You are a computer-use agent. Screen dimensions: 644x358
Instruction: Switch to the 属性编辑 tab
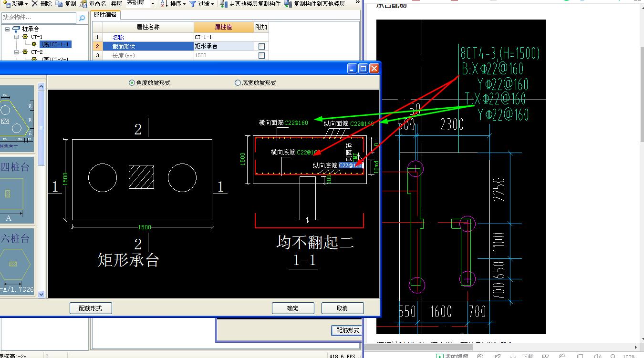[x=104, y=15]
